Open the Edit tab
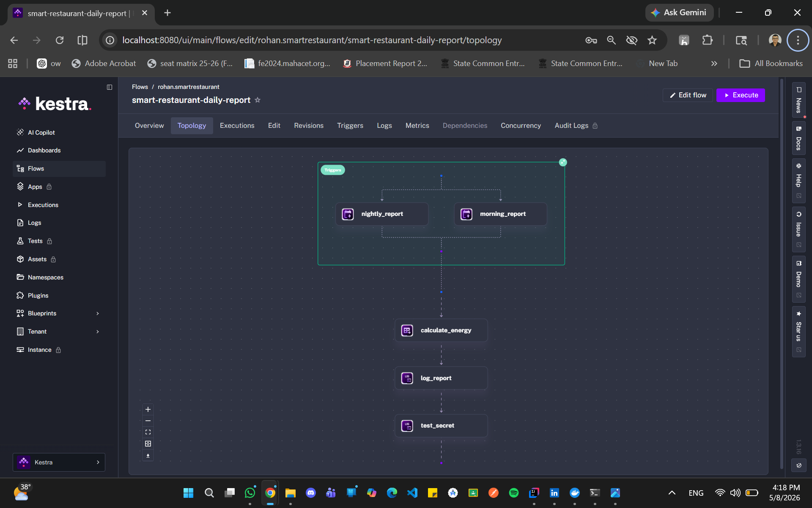Screen dimensions: 812x508 tap(274, 126)
